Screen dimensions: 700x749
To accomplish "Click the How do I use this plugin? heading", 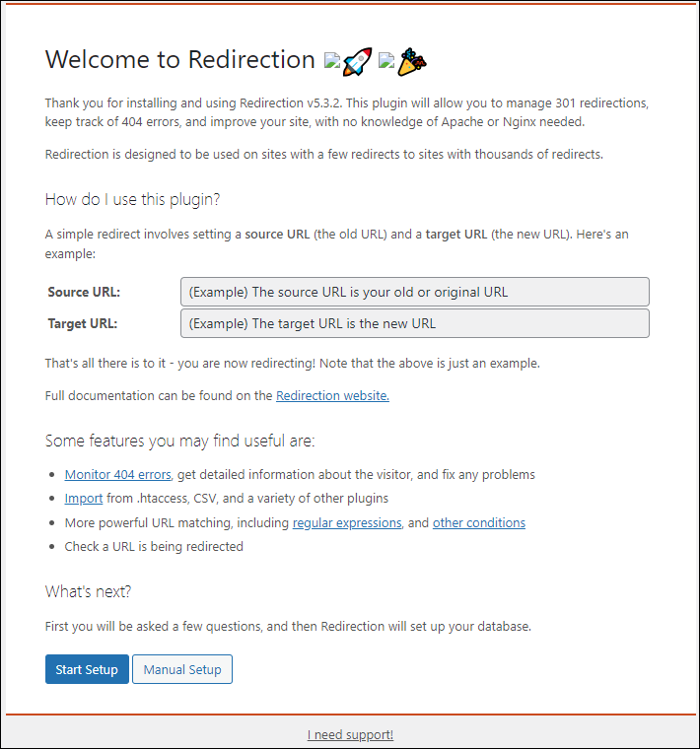I will click(132, 199).
